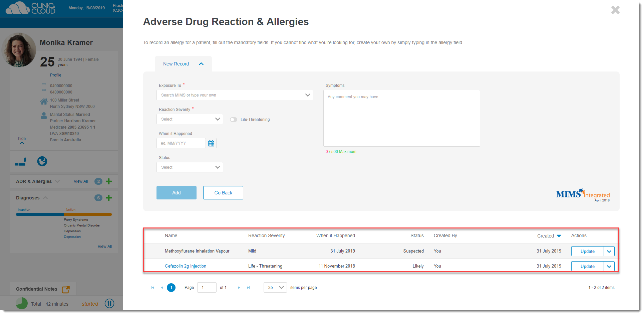Click the Symptoms comment text area
The image size is (644, 315).
click(402, 118)
